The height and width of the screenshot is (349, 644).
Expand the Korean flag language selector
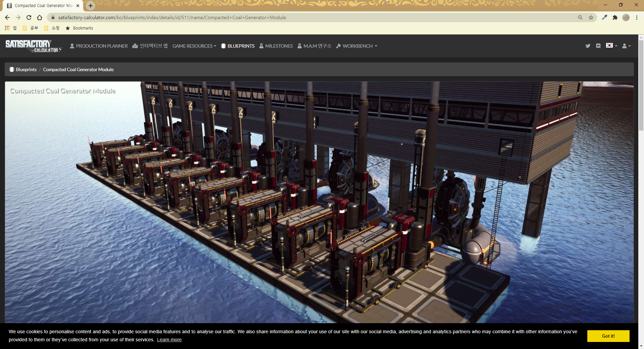[611, 46]
